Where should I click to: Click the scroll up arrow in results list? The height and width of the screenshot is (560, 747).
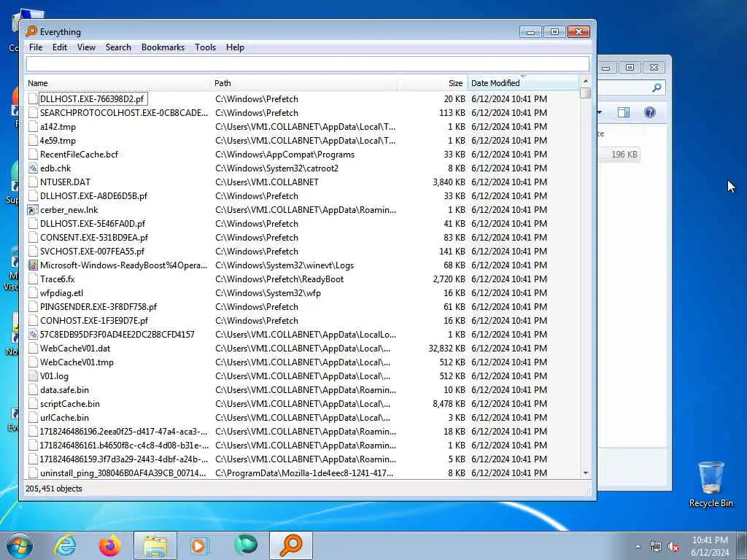(586, 81)
